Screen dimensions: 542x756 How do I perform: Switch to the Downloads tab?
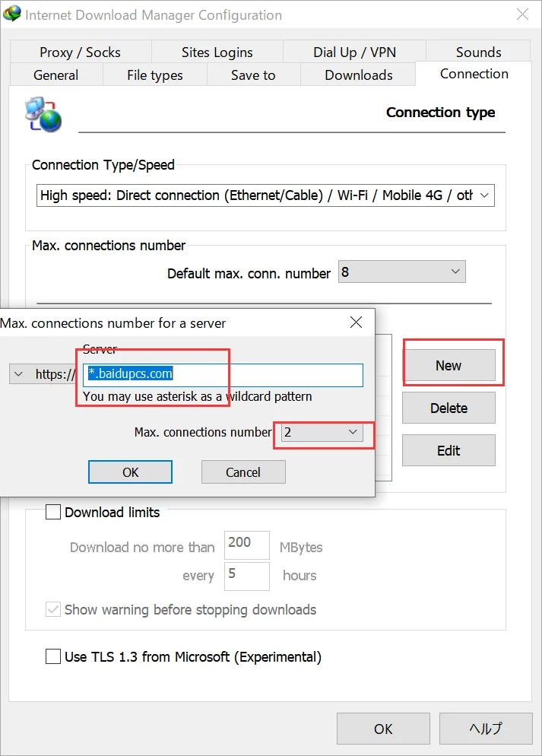pyautogui.click(x=359, y=75)
